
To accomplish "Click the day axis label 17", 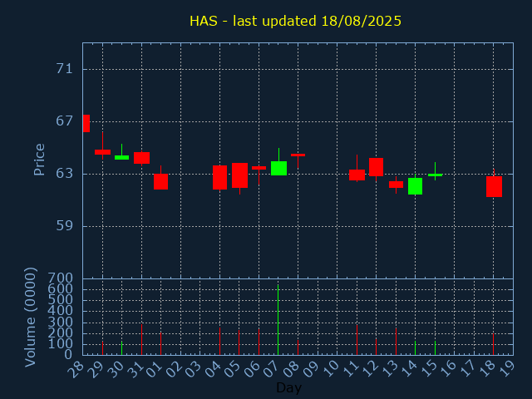I will [466, 369].
